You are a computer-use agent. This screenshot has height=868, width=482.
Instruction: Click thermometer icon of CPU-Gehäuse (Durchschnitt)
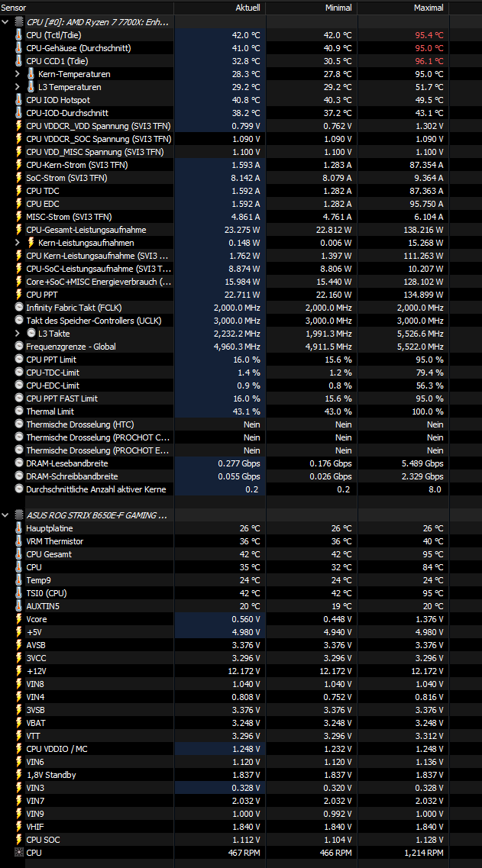point(19,47)
